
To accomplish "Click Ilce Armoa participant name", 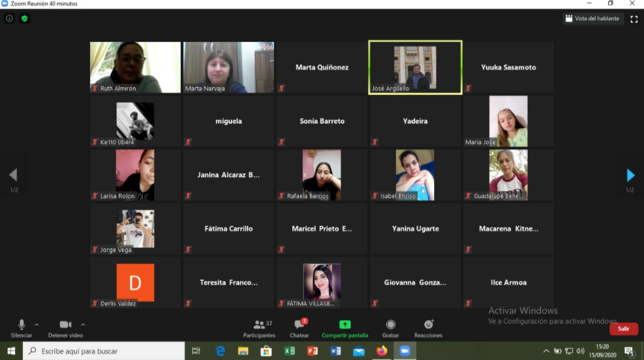I will tap(509, 282).
